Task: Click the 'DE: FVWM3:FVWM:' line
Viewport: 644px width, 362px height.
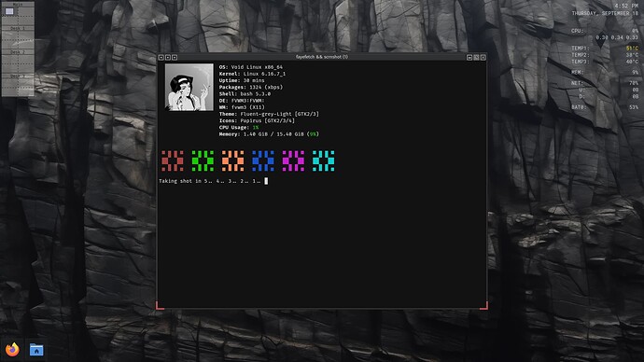Action: tap(242, 101)
